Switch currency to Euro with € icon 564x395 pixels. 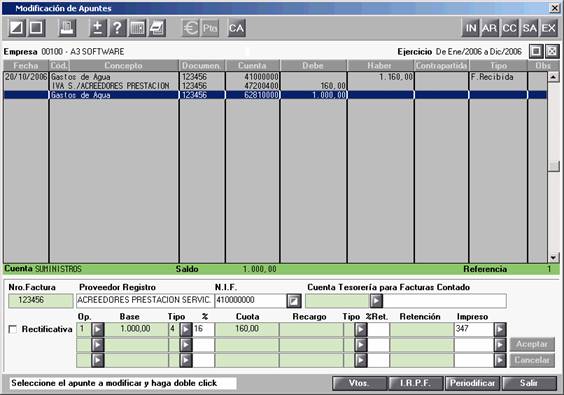coord(191,28)
